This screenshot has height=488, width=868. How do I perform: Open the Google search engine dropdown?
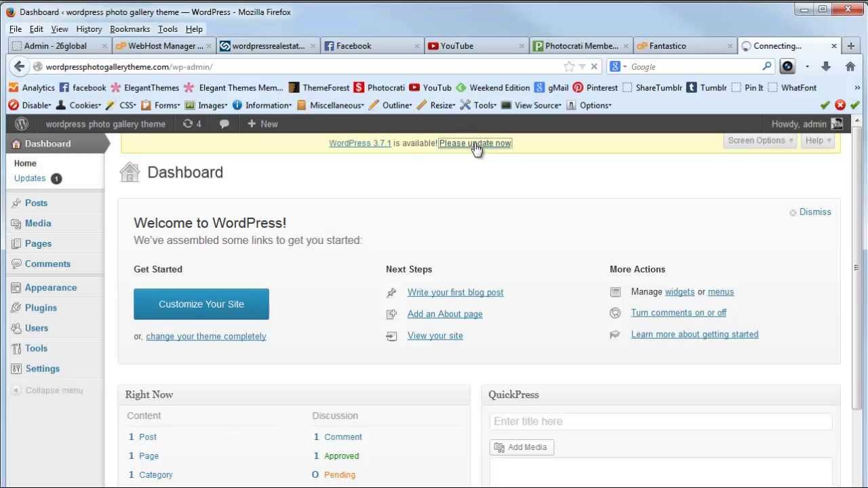click(x=617, y=66)
